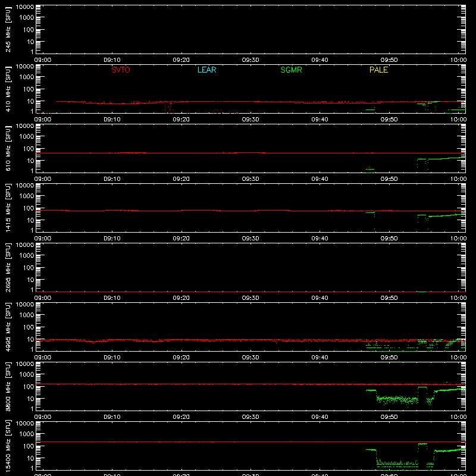Click the cyan LEAR station label
476x476 pixels.
click(206, 70)
